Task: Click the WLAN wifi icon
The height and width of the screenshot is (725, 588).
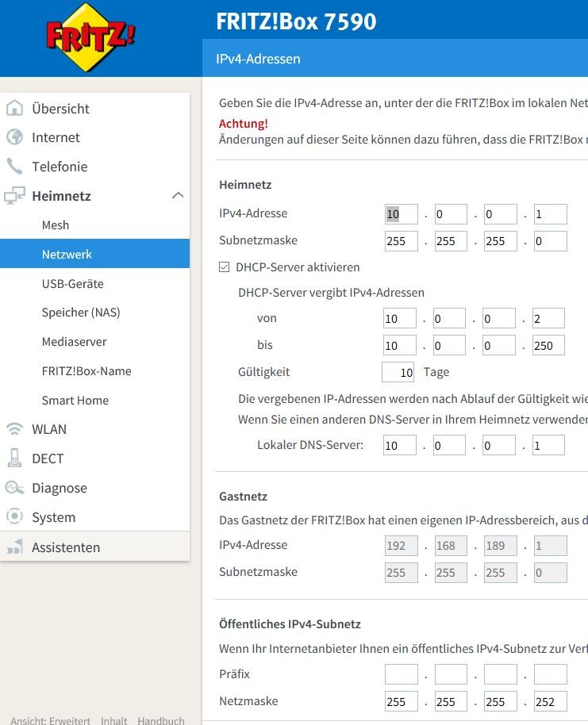Action: pos(14,429)
